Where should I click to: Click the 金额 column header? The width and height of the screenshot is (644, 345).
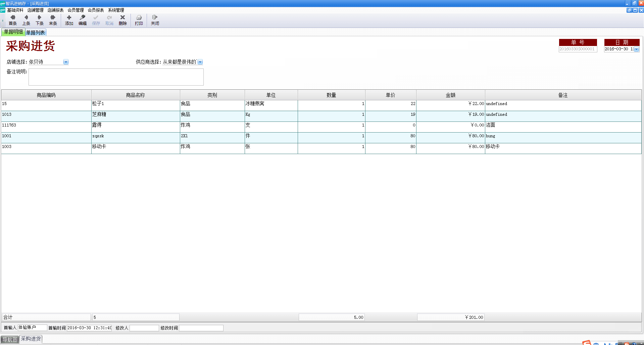point(450,95)
